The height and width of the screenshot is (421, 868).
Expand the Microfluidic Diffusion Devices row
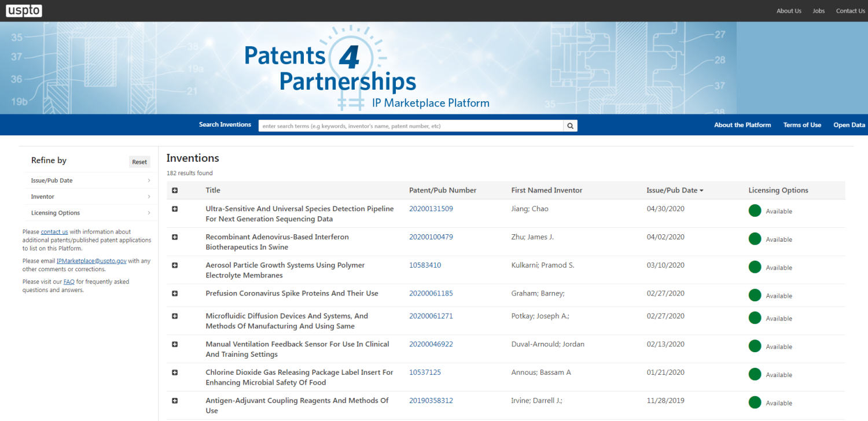175,316
